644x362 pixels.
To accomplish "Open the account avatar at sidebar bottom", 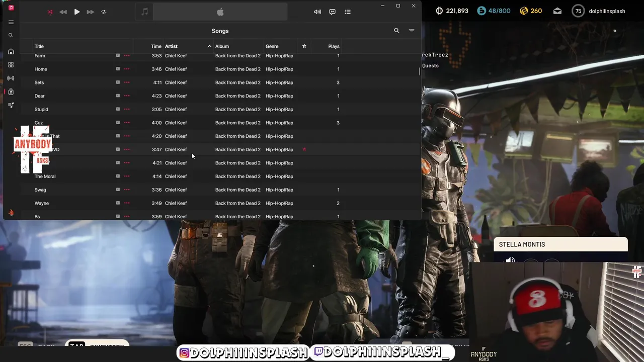I will (x=11, y=213).
